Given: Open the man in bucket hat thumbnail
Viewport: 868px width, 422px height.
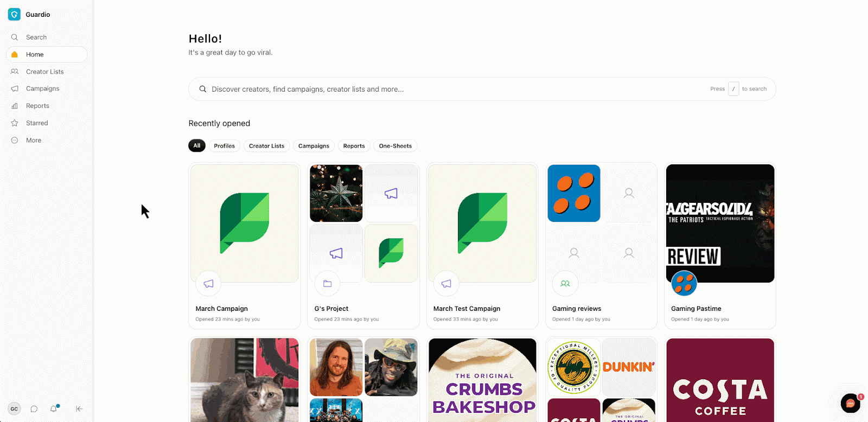Looking at the screenshot, I should [391, 367].
